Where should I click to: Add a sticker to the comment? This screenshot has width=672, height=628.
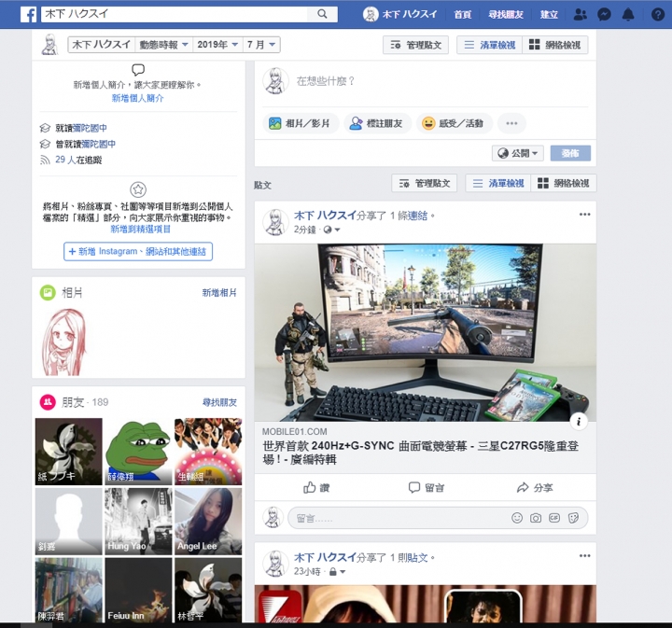point(573,518)
